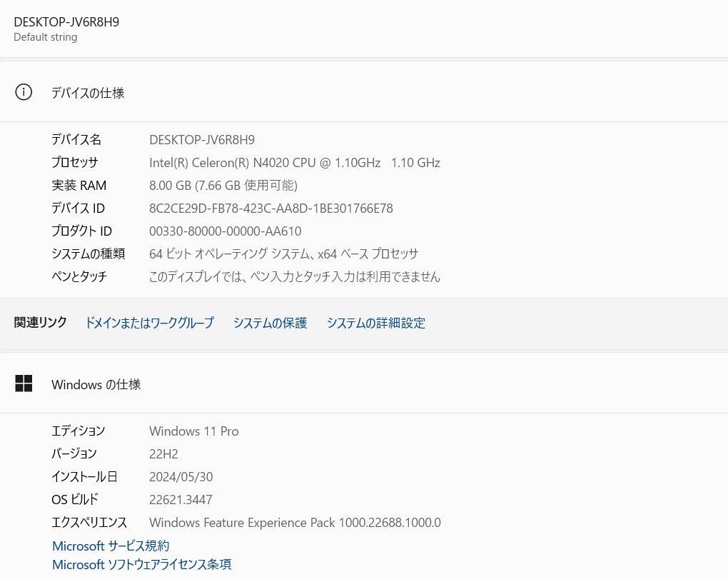
Task: Click the OS ビルド label
Action: pyautogui.click(x=75, y=499)
